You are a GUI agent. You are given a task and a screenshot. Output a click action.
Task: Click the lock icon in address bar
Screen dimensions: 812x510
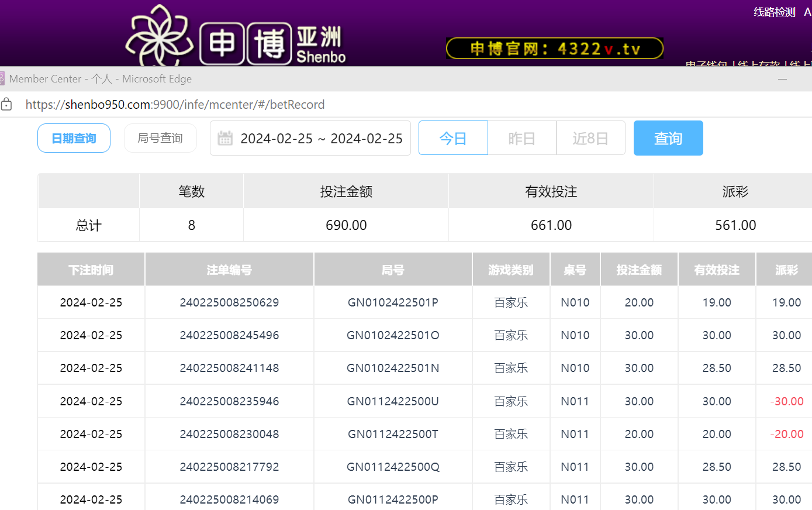tap(6, 105)
